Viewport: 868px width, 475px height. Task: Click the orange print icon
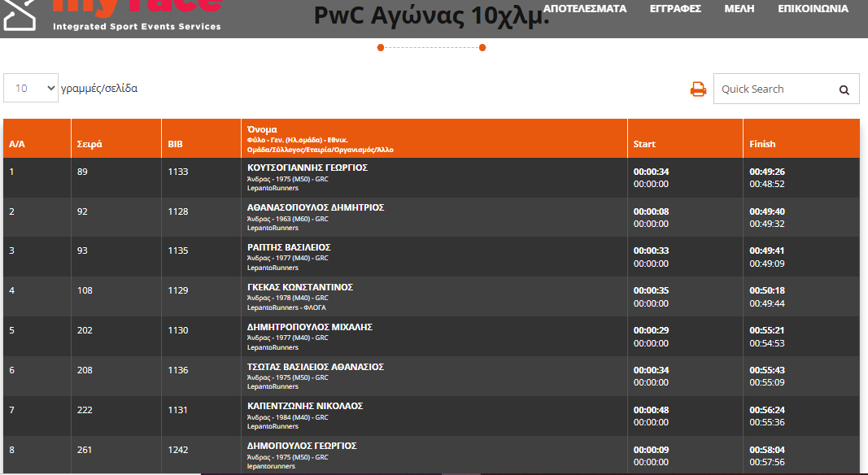pos(698,89)
